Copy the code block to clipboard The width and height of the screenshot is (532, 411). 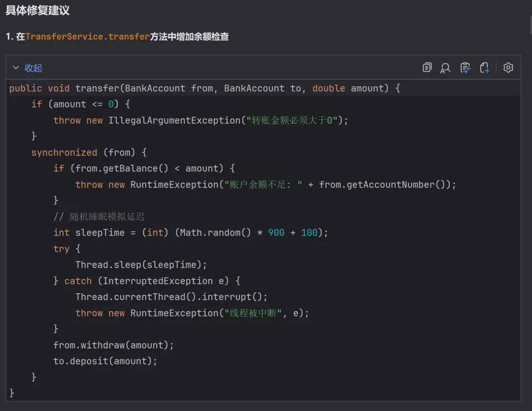pyautogui.click(x=427, y=68)
